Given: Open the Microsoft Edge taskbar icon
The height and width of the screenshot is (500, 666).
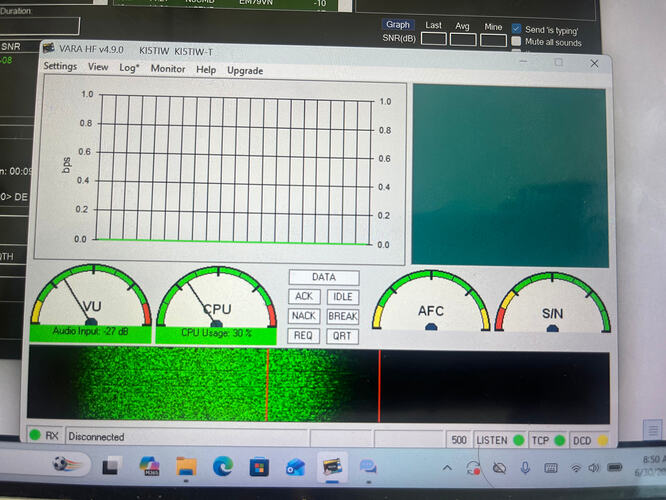Looking at the screenshot, I should coord(223,466).
